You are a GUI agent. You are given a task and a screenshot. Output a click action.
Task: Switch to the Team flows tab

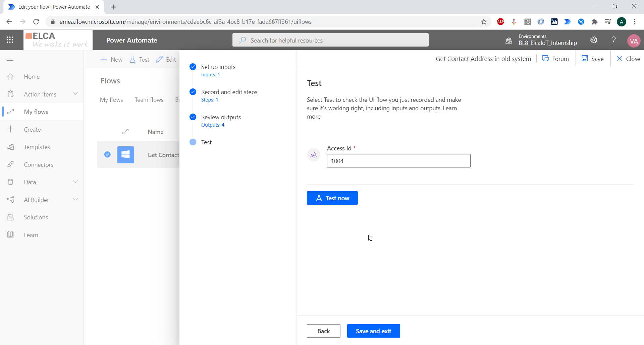149,100
